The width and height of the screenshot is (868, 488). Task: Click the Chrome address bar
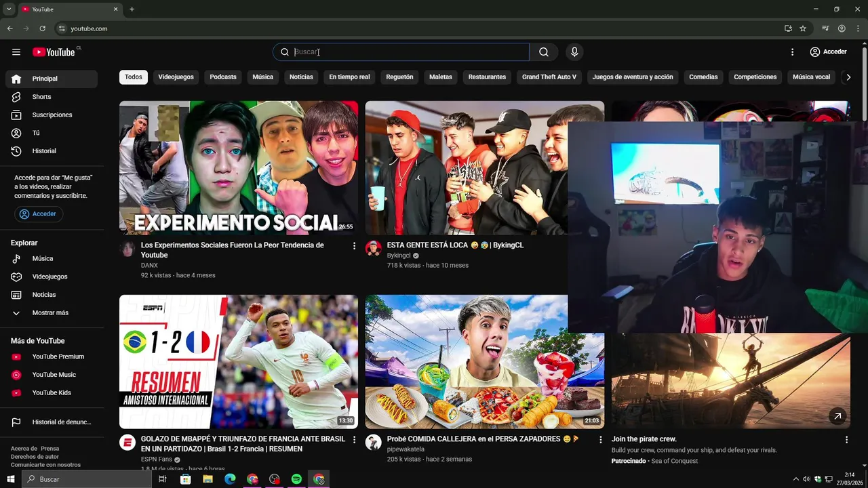420,28
